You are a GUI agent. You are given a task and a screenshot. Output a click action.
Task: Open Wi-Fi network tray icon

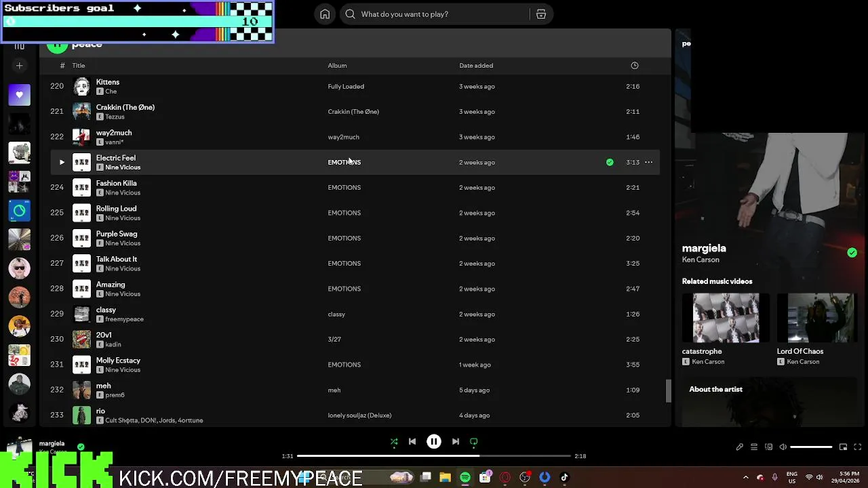coord(809,477)
